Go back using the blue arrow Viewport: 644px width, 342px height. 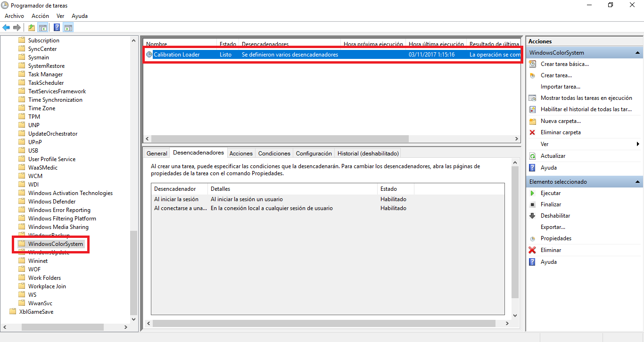6,27
